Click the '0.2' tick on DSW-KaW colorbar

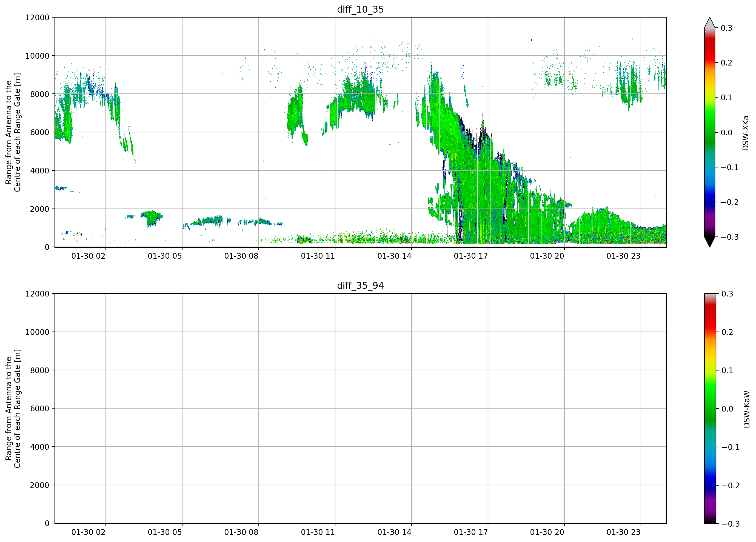pos(727,332)
